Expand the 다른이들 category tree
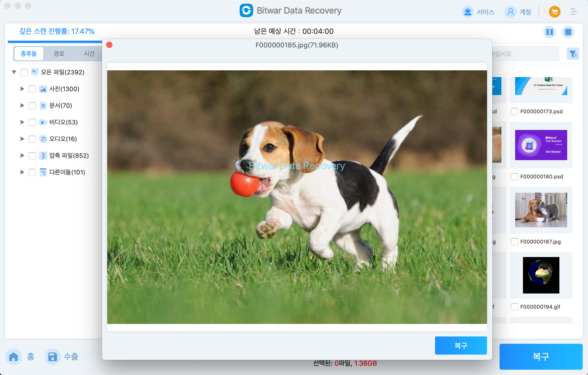This screenshot has width=588, height=375. [x=21, y=172]
